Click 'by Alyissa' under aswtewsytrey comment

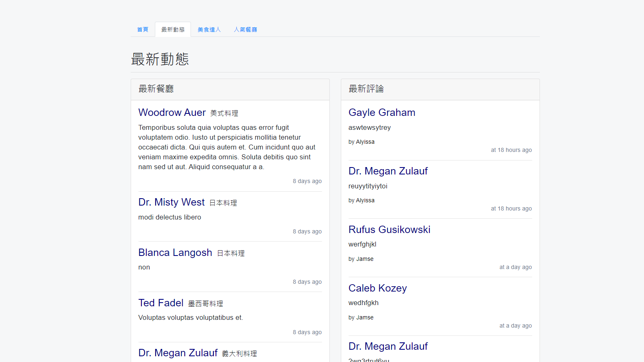coord(361,142)
